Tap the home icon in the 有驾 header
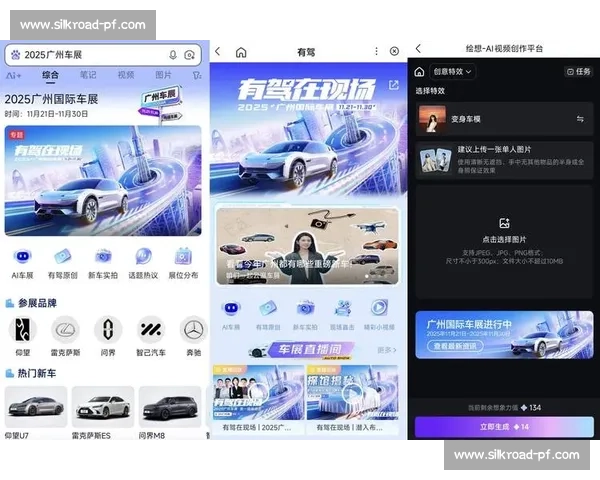The image size is (600, 480). pos(241,51)
